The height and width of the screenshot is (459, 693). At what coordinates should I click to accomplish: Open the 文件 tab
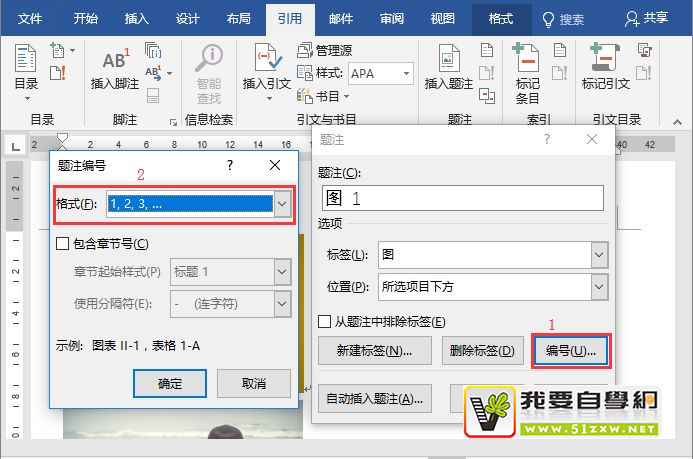click(x=30, y=19)
